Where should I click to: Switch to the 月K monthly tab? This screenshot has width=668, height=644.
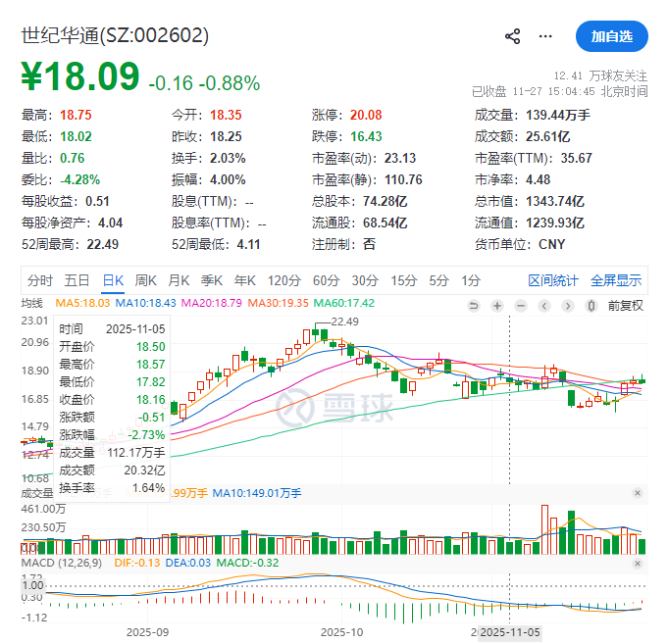[x=179, y=280]
